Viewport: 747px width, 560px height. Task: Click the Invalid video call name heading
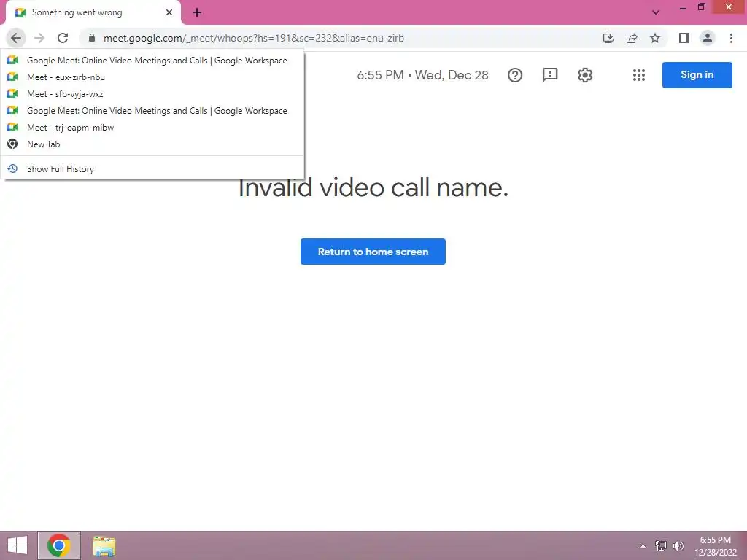tap(373, 187)
